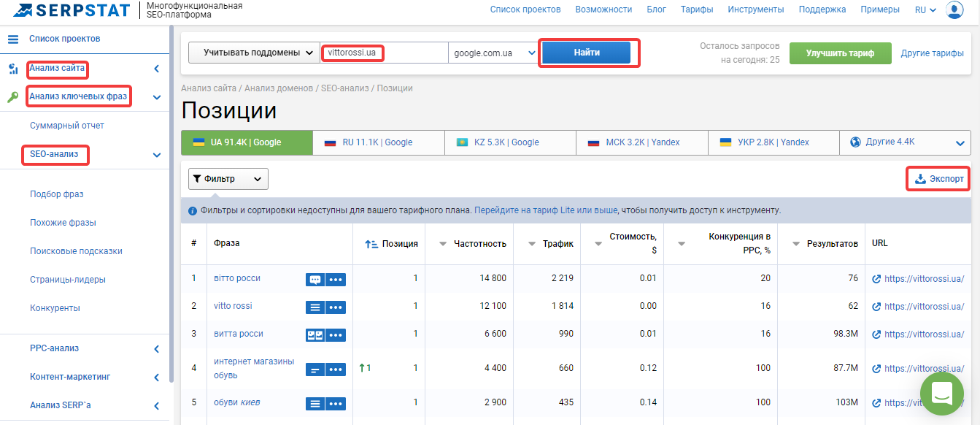Expand the Анализ сайта sidebar chevron
980x425 pixels.
pyautogui.click(x=156, y=69)
